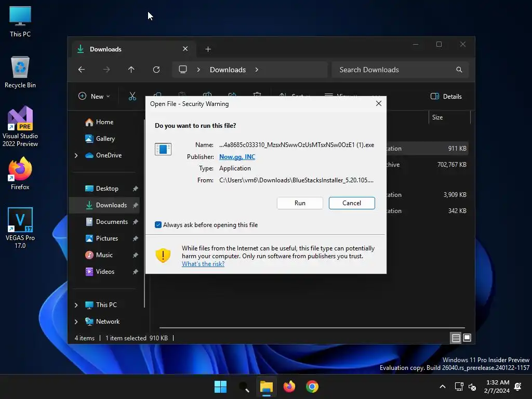The height and width of the screenshot is (399, 532).
Task: Click the PC icon in address bar
Action: [183, 70]
